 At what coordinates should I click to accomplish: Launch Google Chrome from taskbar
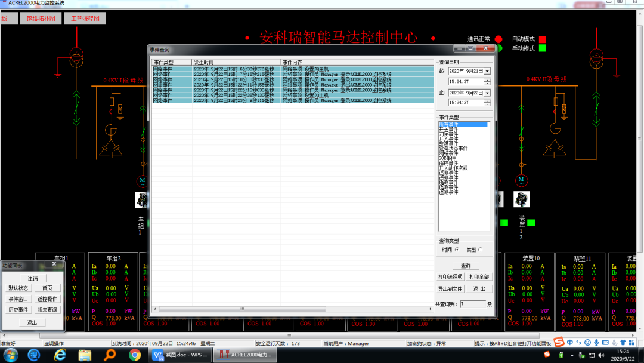tap(134, 355)
